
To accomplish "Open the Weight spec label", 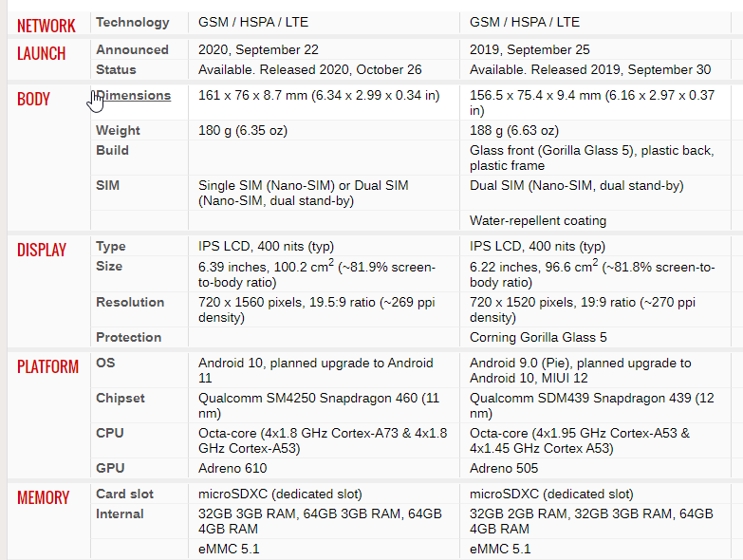I will (x=118, y=130).
